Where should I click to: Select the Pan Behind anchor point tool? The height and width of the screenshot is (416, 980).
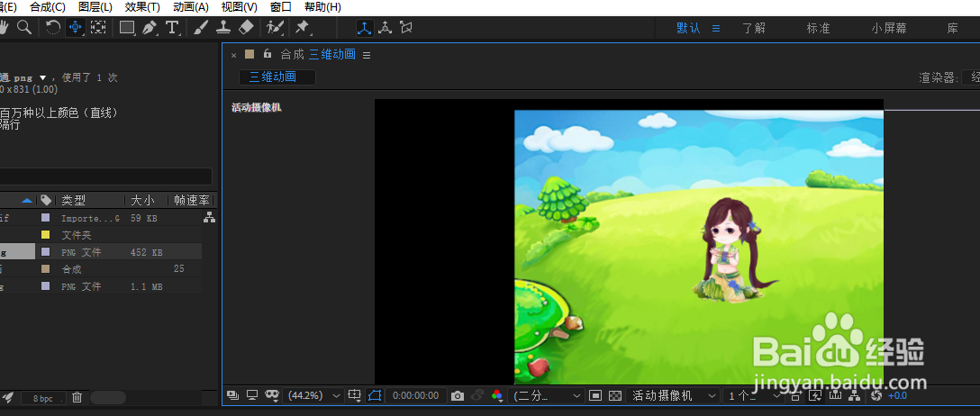click(98, 28)
